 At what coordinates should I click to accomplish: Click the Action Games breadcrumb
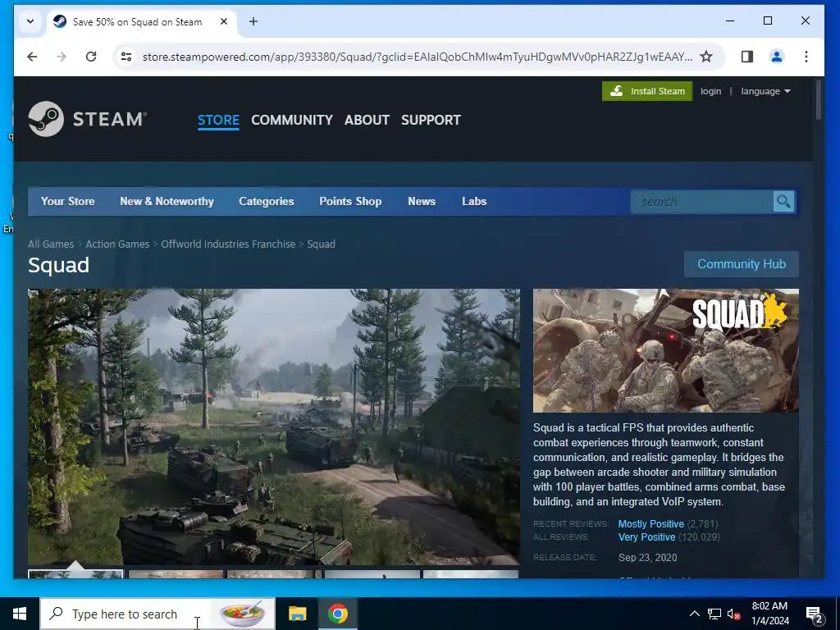click(x=117, y=244)
